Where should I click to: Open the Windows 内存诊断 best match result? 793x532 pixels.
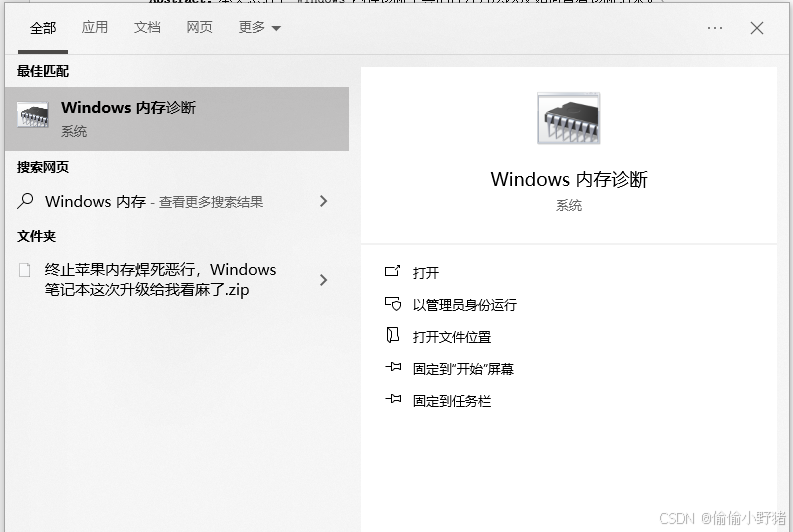[177, 119]
